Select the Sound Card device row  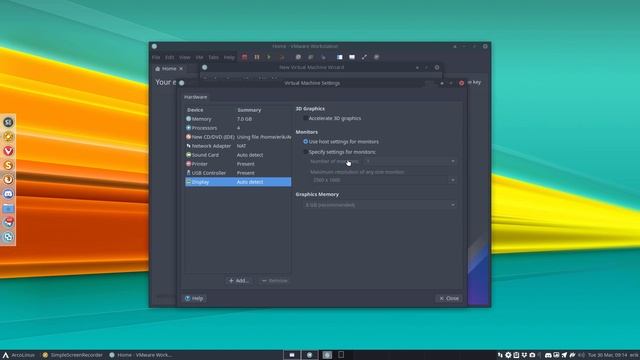tap(238, 155)
